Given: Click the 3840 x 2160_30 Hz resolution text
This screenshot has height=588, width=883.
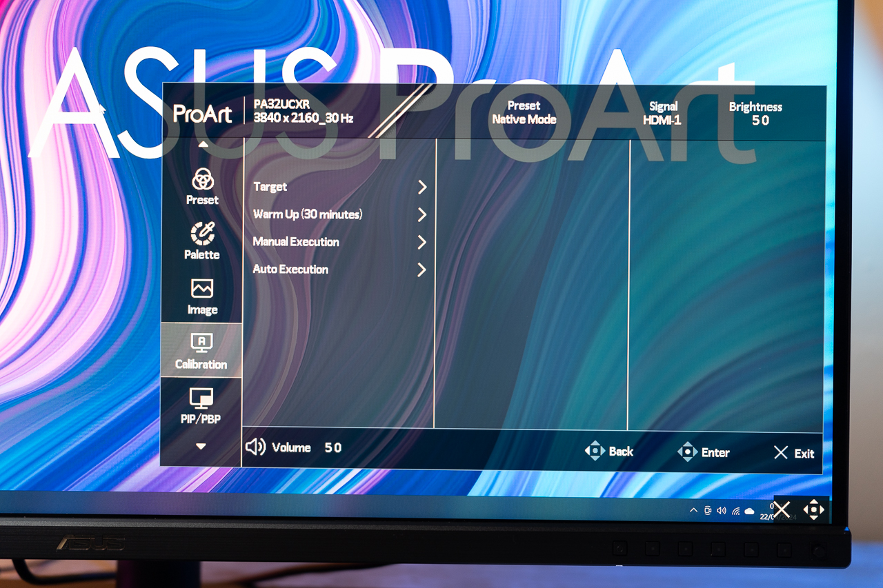Looking at the screenshot, I should (304, 118).
